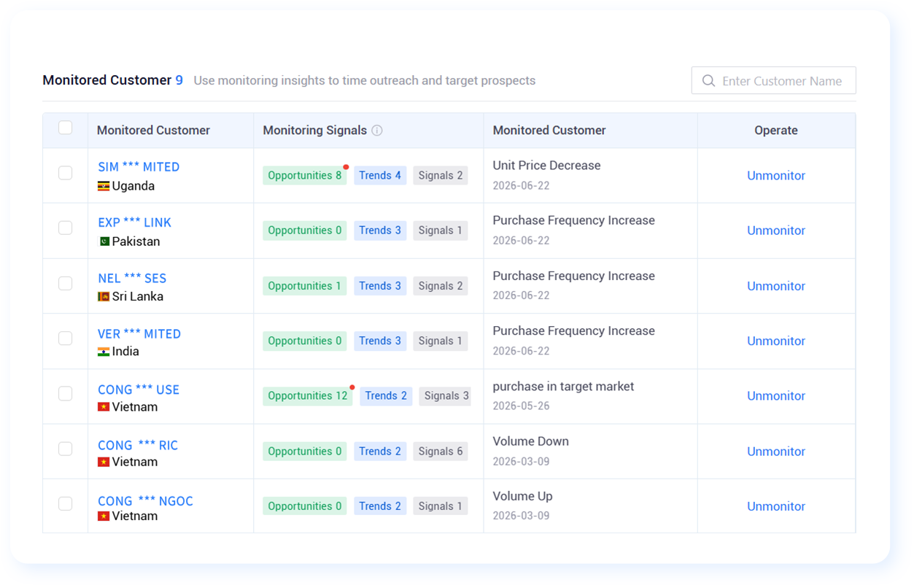Click Vietnam flag under CONG *** USE
The width and height of the screenshot is (914, 588).
coord(104,407)
